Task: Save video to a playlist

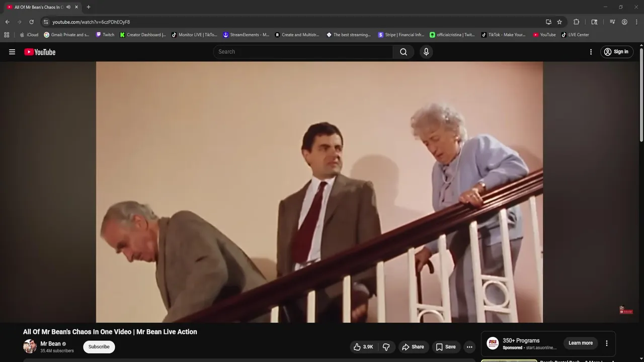Action: pos(446,347)
